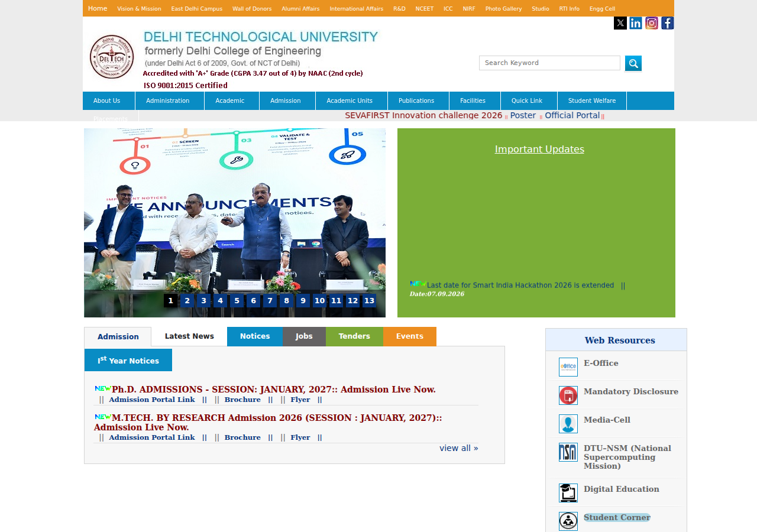Open M.Tech by Research Flyer link
This screenshot has height=532, width=757.
(x=300, y=437)
